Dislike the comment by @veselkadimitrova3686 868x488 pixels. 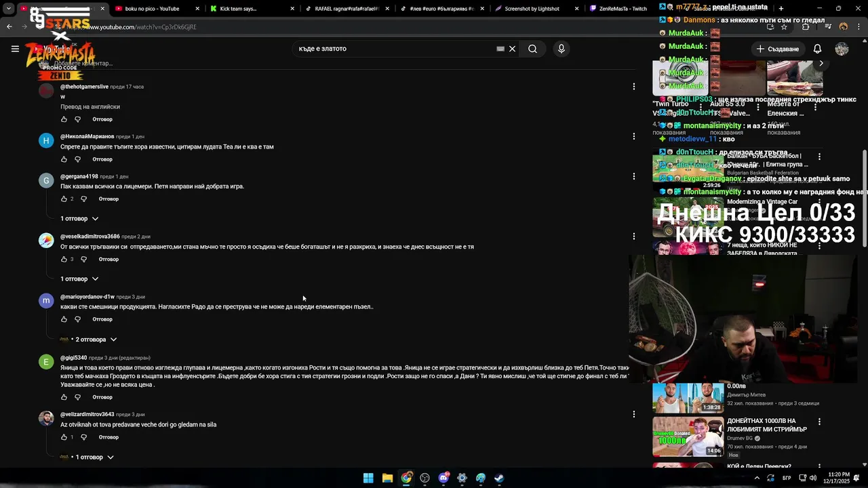pyautogui.click(x=83, y=260)
